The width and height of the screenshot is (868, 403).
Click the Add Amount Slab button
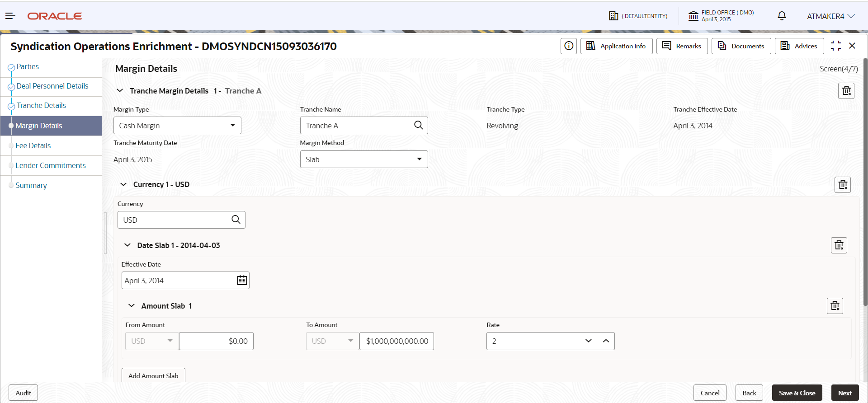153,375
